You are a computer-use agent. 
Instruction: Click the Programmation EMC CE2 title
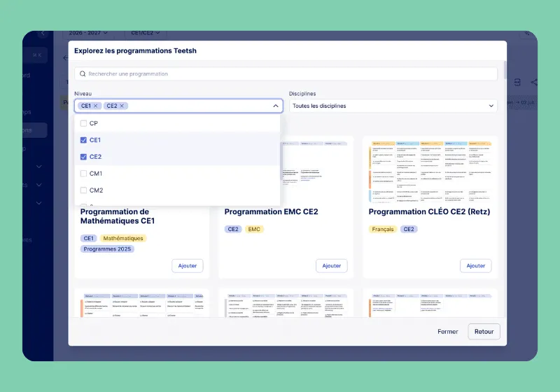click(271, 211)
